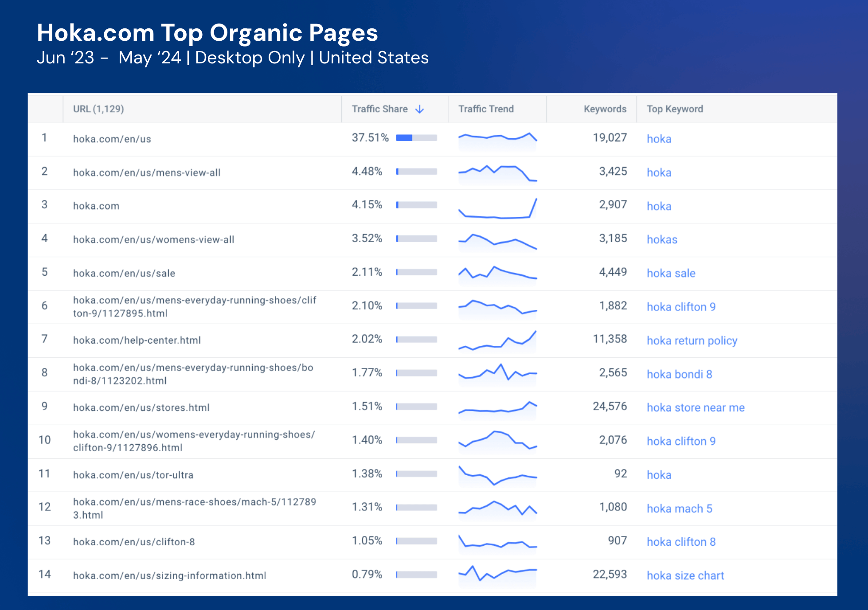Click the help-center.html traffic trend sparkline
The width and height of the screenshot is (868, 610).
497,341
